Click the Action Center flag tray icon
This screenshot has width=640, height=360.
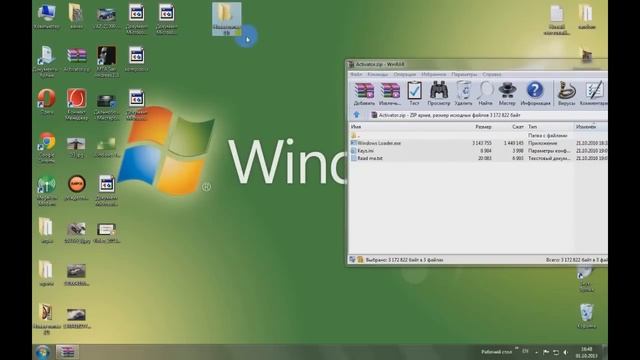pos(546,352)
